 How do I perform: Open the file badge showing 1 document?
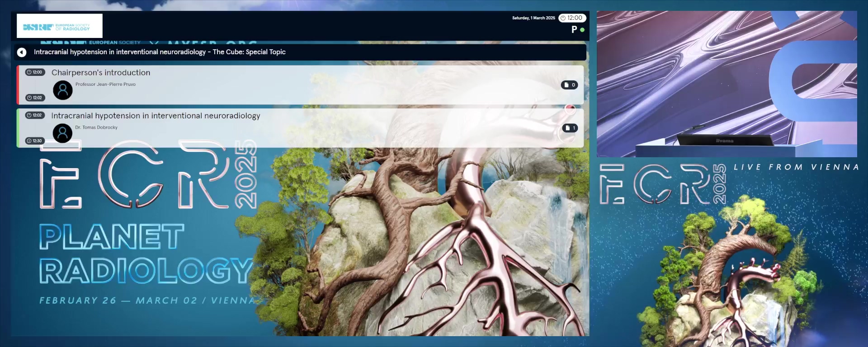point(570,128)
